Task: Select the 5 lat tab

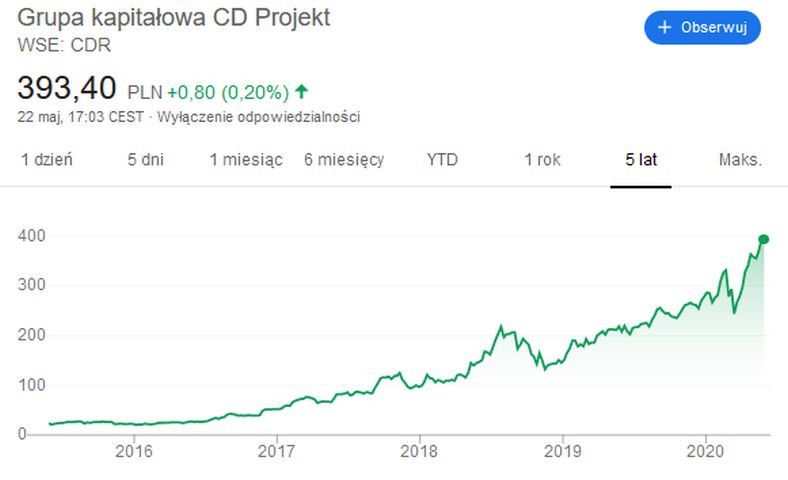Action: pos(641,160)
